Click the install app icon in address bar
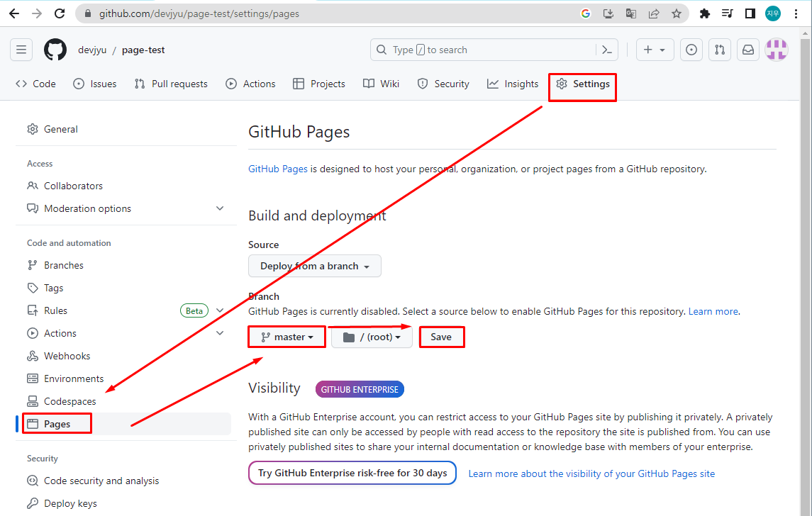The width and height of the screenshot is (812, 516). [x=608, y=13]
